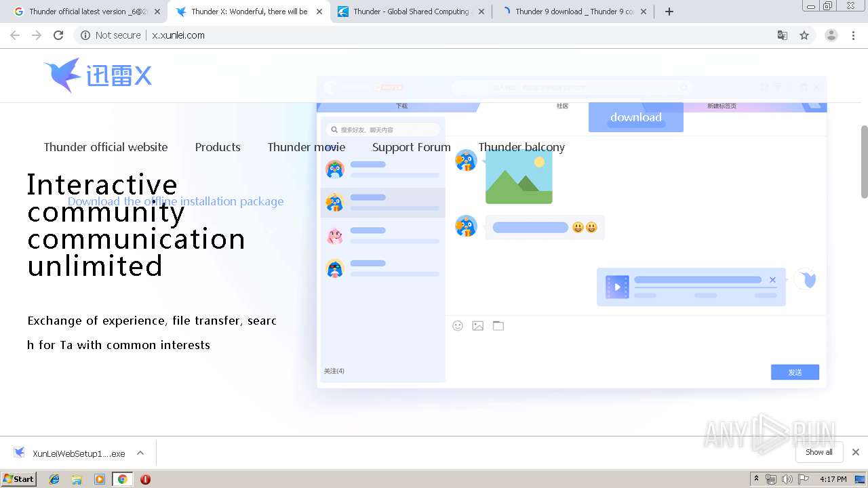Image resolution: width=868 pixels, height=488 pixels.
Task: Expand the XunLeiWebSetup download options arrow
Action: click(140, 453)
